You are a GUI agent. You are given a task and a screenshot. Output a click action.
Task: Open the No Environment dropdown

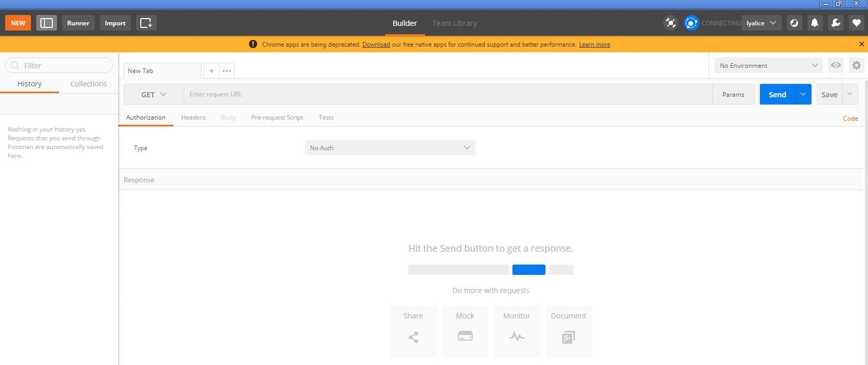coord(769,65)
